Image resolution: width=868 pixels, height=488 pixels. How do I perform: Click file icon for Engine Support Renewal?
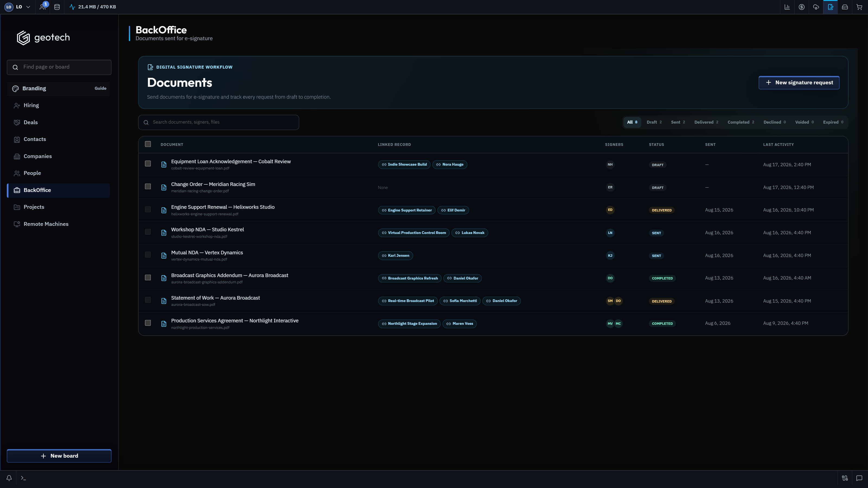[164, 210]
